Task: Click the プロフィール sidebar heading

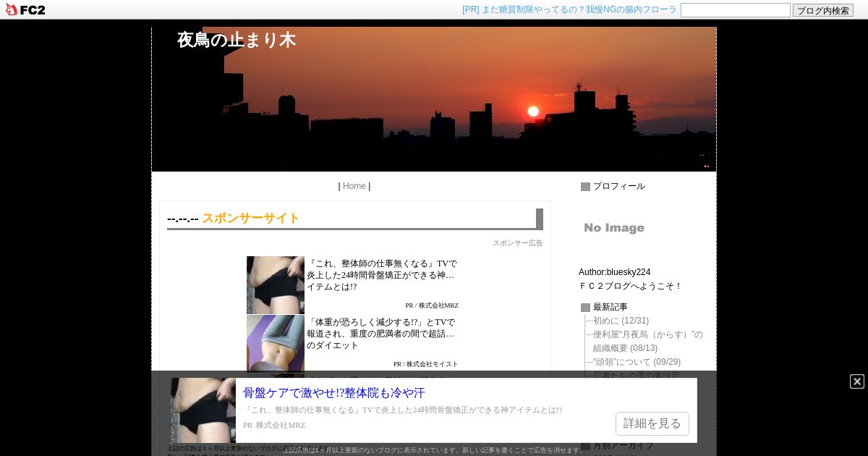Action: [619, 186]
